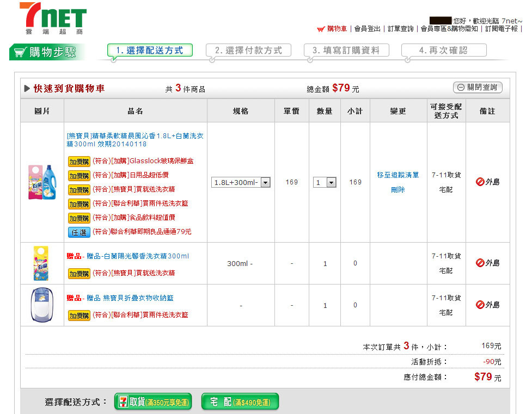
Task: Choose 宅配 home delivery button
Action: [x=240, y=402]
